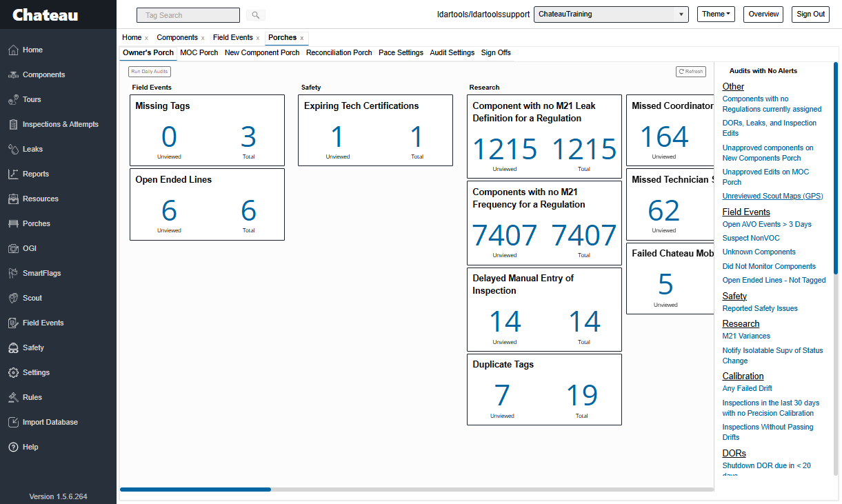Viewport: 842px width, 504px height.
Task: Click in the Tag Search field
Action: (x=188, y=15)
